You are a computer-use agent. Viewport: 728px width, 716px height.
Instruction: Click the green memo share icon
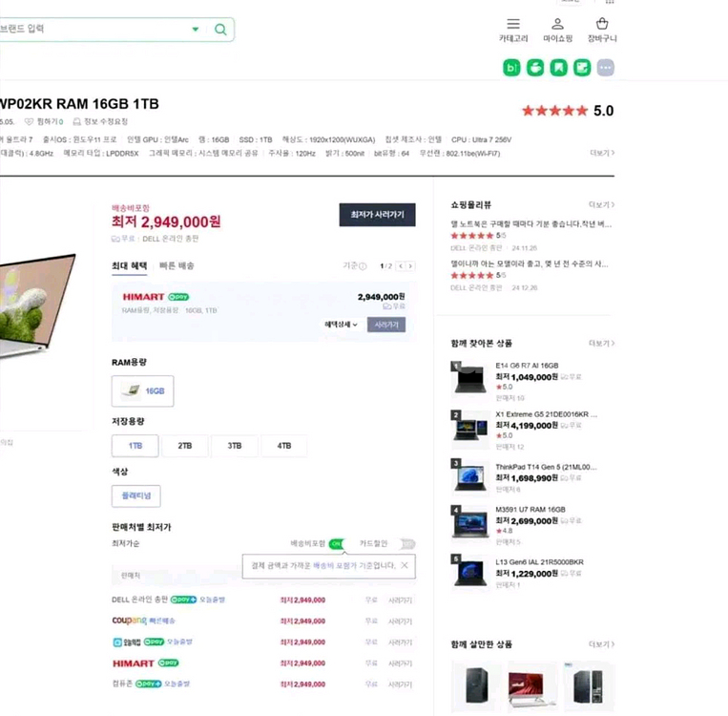pos(582,68)
